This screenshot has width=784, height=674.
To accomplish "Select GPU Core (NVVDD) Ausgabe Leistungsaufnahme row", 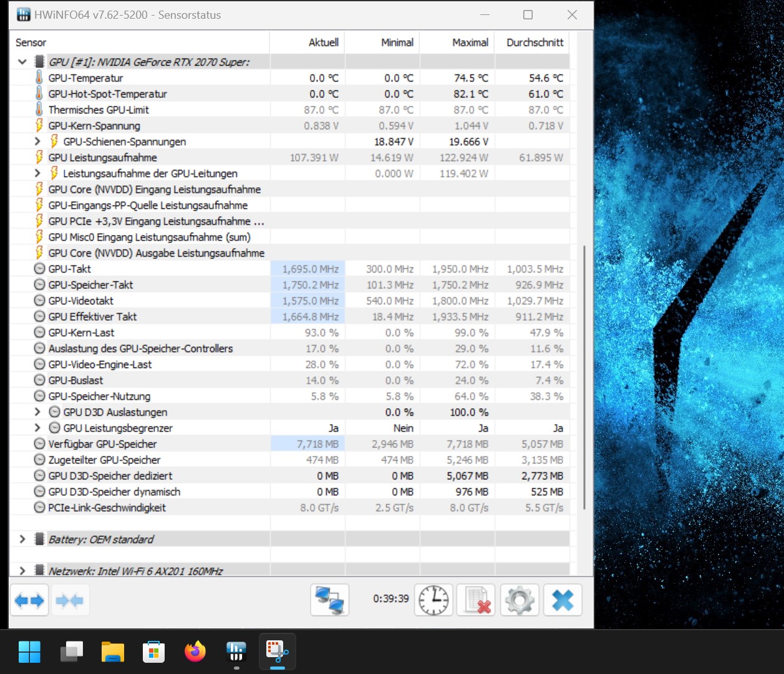I will click(x=290, y=253).
